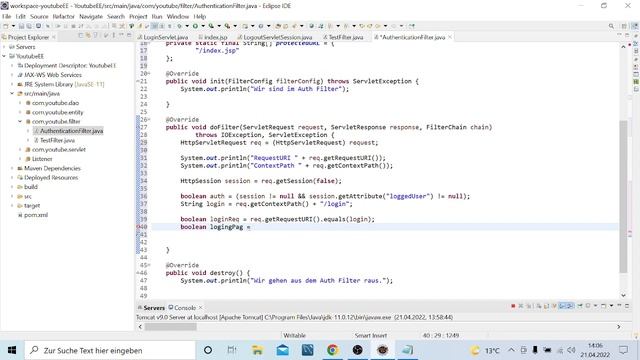Maximize the Console panel
The height and width of the screenshot is (360, 640).
[x=627, y=305]
